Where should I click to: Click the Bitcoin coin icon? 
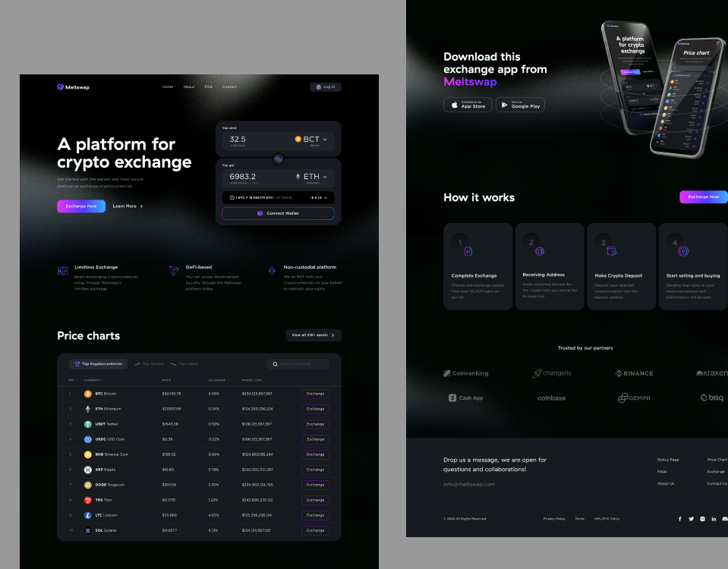coord(88,394)
